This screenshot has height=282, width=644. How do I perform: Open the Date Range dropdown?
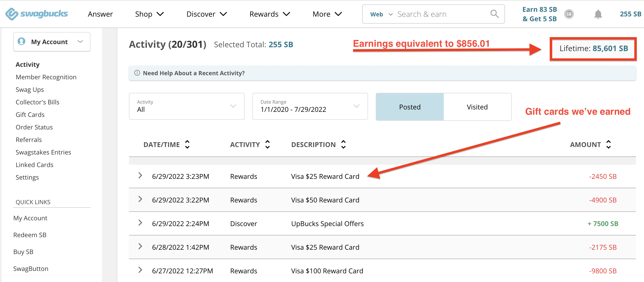310,106
